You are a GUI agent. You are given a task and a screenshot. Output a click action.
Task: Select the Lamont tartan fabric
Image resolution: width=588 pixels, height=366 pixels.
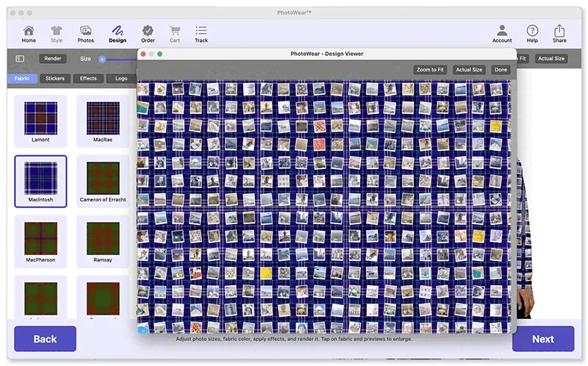[x=40, y=121]
